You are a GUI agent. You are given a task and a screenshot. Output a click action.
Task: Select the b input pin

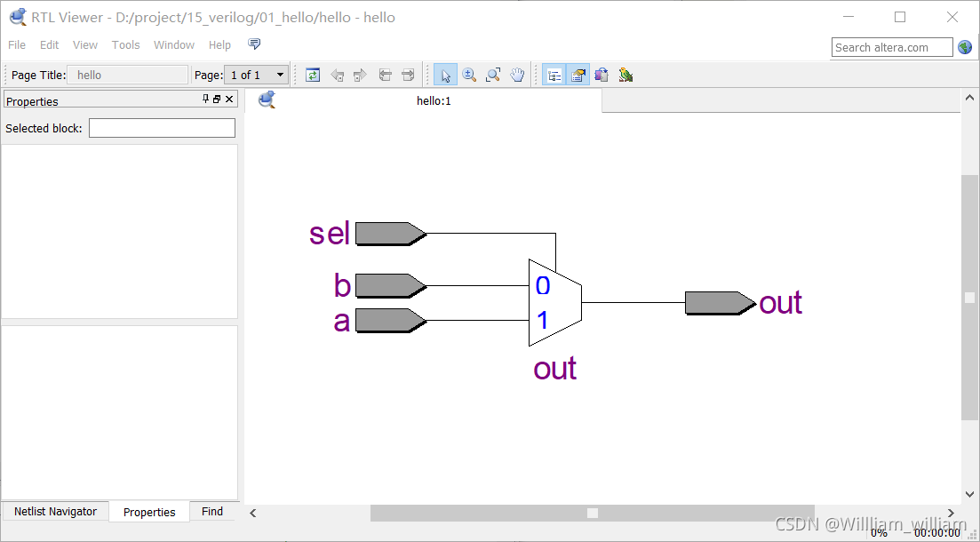[x=391, y=286]
